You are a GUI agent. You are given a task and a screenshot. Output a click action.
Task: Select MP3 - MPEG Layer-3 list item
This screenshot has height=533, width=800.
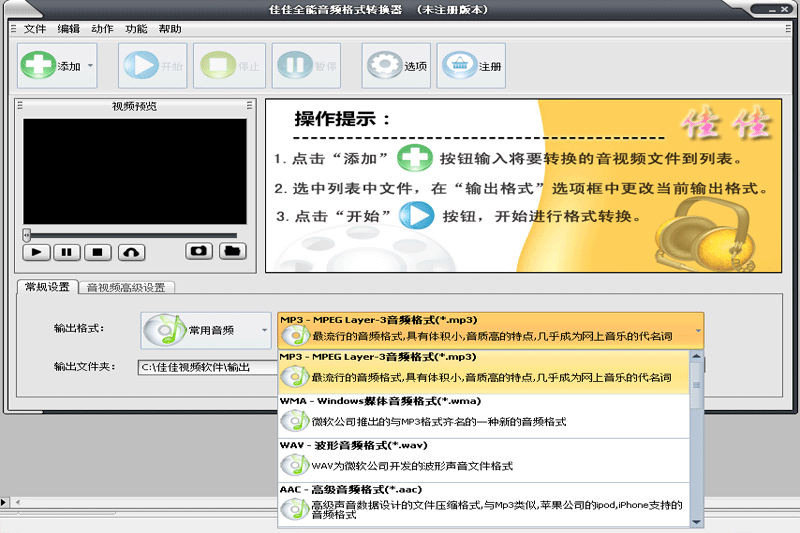(x=484, y=372)
